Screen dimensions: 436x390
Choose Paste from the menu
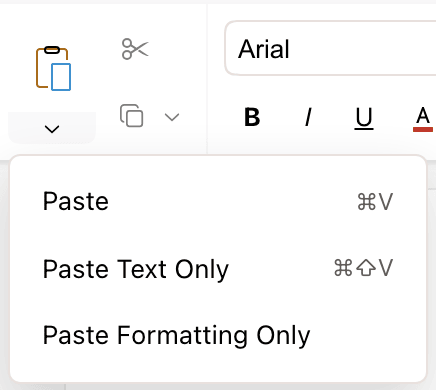tap(218, 202)
